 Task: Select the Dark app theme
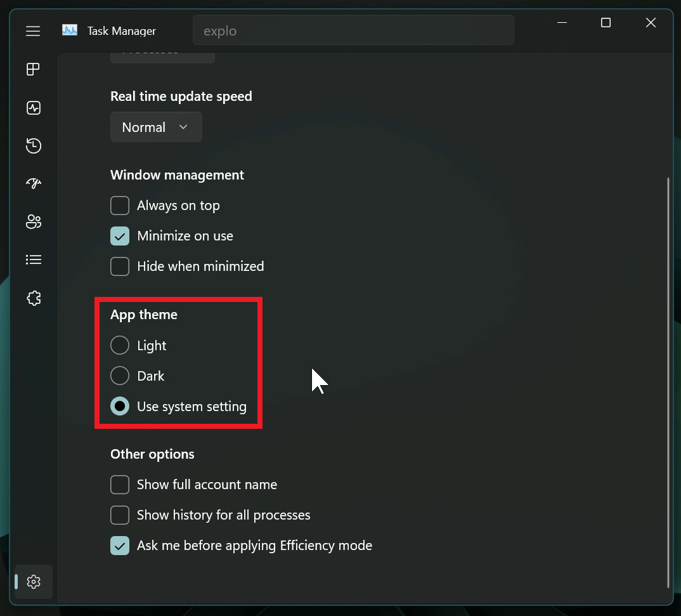point(120,376)
